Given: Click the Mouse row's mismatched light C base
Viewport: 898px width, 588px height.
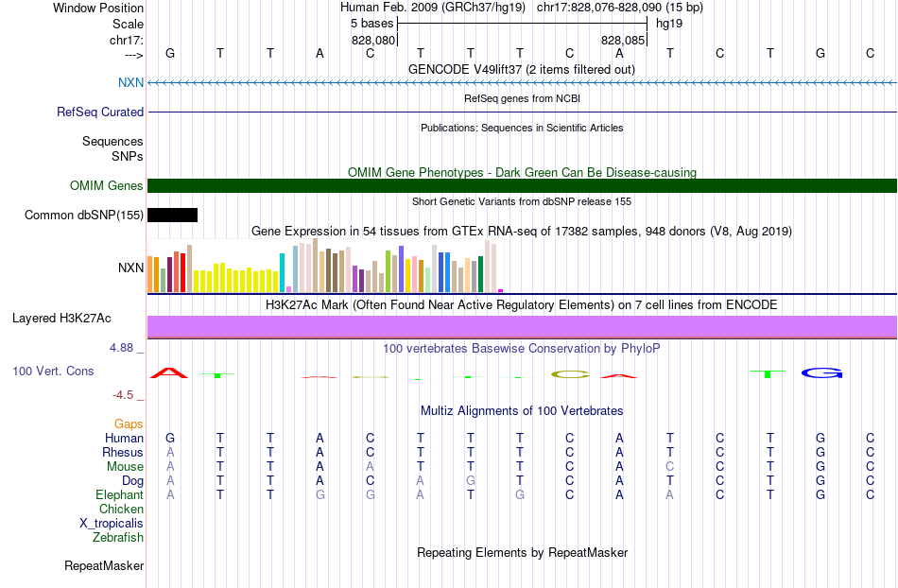Looking at the screenshot, I should 669,467.
